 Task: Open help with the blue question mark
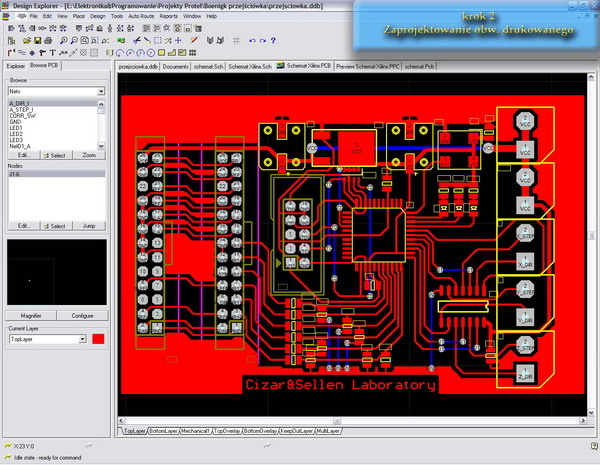273,40
